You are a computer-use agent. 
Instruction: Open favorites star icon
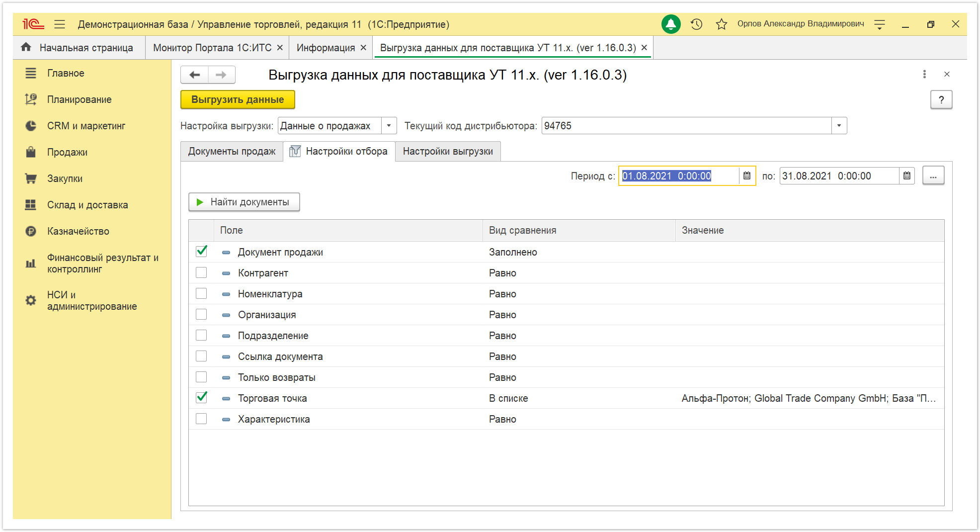coord(722,24)
